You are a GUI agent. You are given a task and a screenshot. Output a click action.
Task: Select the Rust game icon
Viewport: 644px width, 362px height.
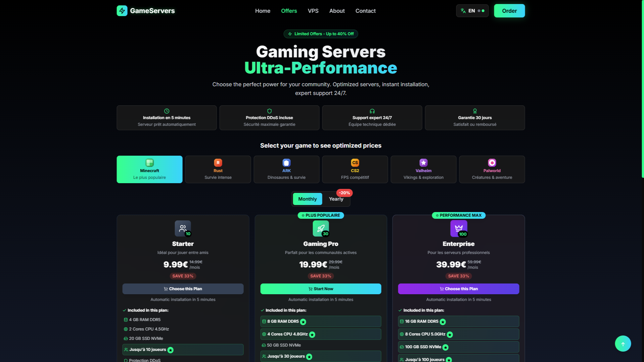click(218, 163)
